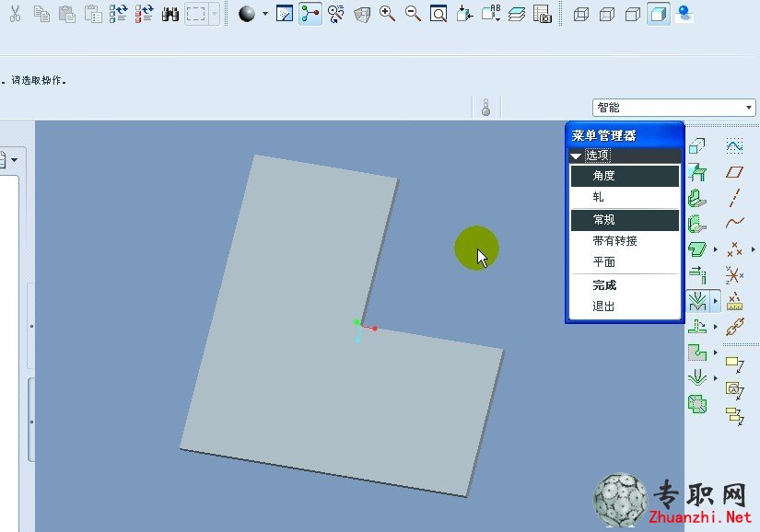The width and height of the screenshot is (760, 532).
Task: Create a Datum Coordinate System
Action: [x=734, y=275]
